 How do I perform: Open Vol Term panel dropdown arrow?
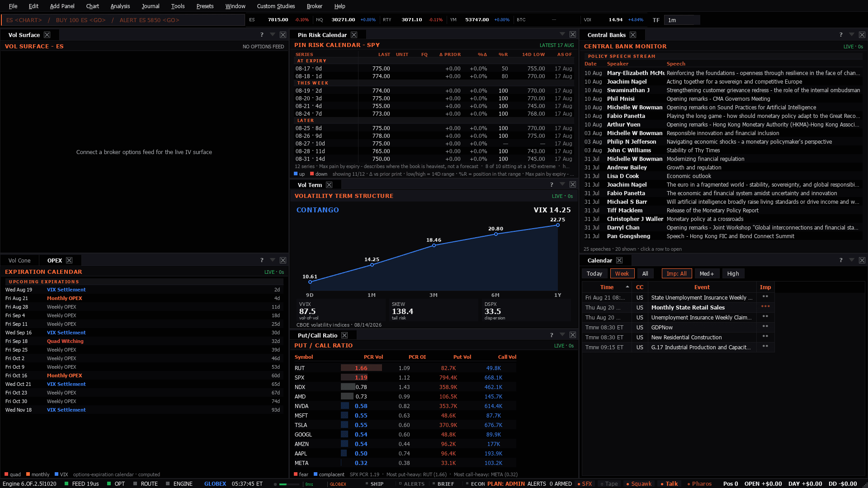click(x=562, y=184)
